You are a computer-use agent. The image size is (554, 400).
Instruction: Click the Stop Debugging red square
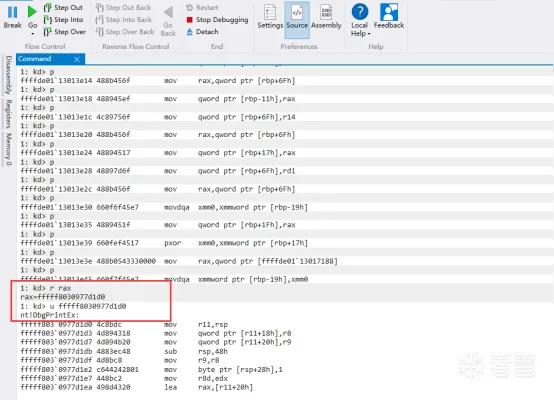(190, 20)
